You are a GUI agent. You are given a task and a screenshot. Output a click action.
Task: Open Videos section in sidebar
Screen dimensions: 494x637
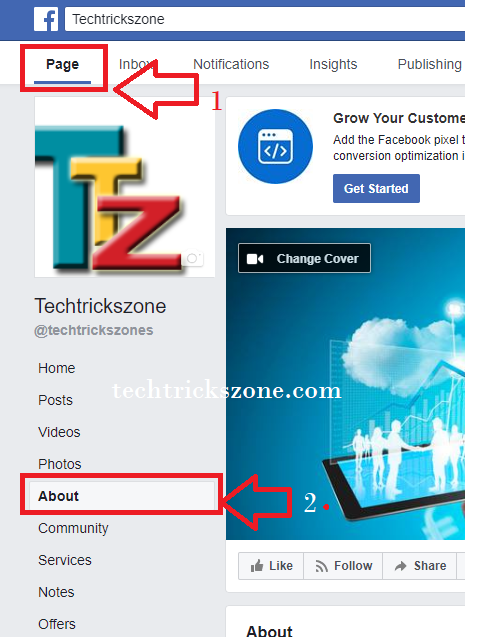click(59, 432)
